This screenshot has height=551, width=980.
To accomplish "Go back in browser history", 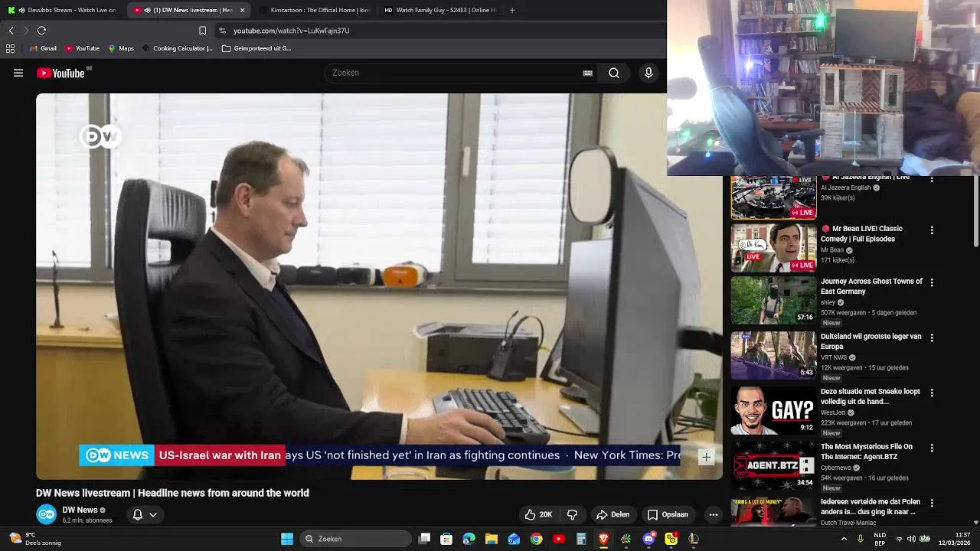I will click(11, 31).
